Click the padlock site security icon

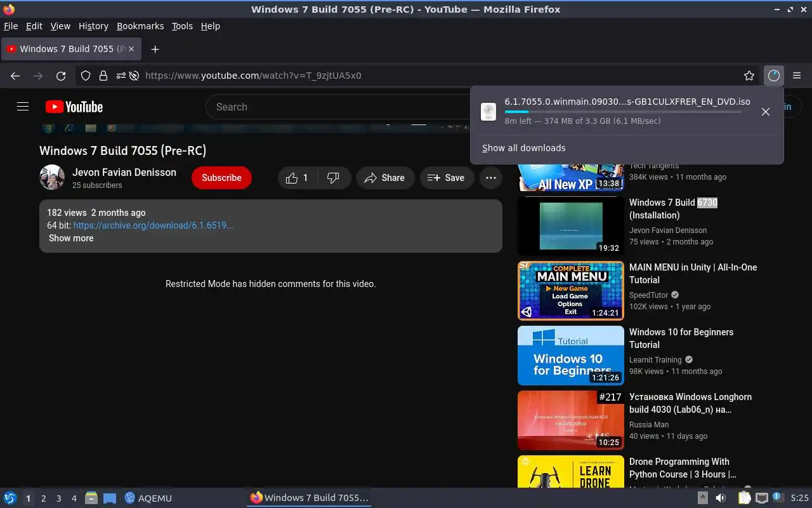tap(103, 76)
